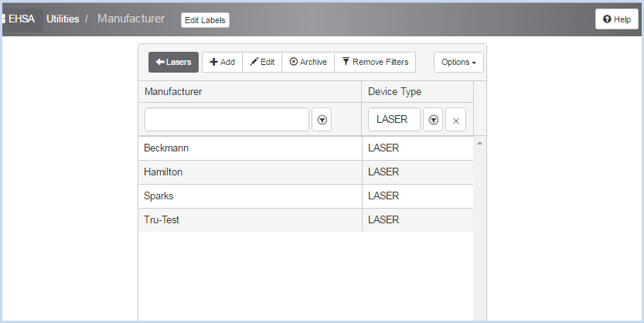The image size is (644, 323).
Task: Focus the Manufacturer filter text box
Action: (x=227, y=120)
